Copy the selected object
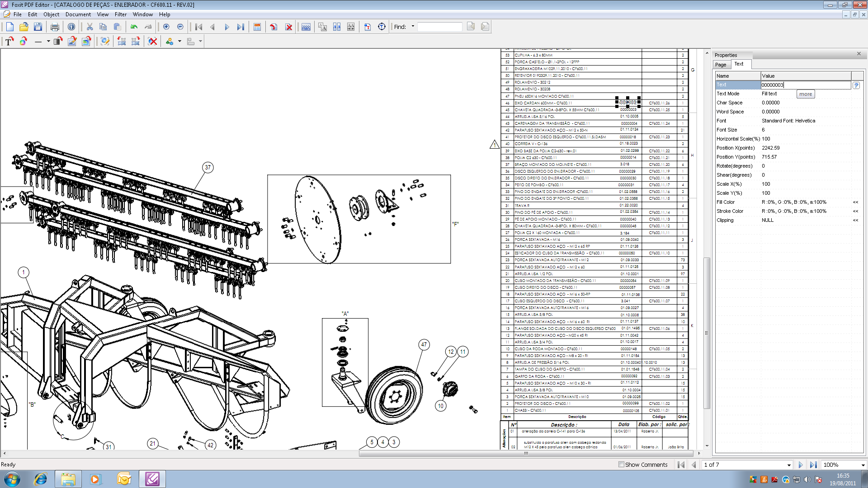The width and height of the screenshot is (868, 488). coord(103,27)
